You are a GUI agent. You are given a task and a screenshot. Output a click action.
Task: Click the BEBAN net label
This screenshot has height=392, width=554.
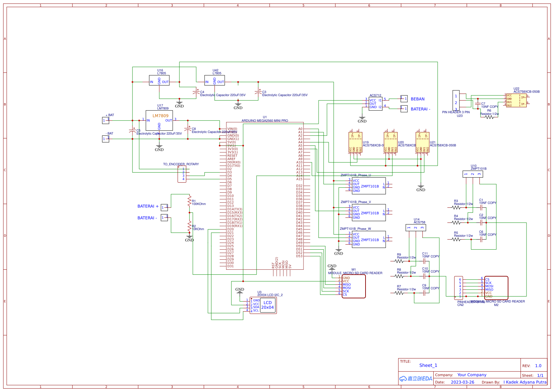coord(417,99)
